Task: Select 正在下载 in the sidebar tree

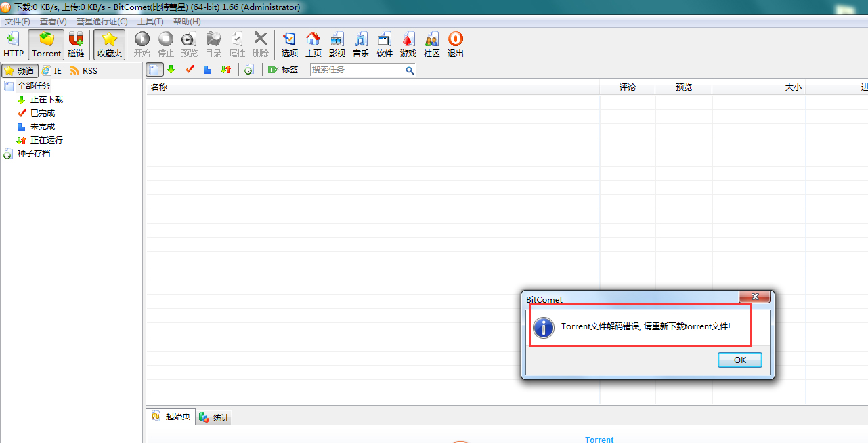Action: click(x=47, y=100)
